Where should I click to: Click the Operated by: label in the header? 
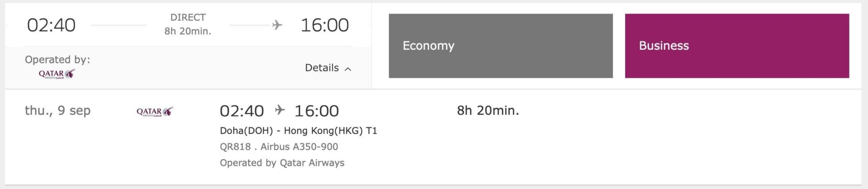pyautogui.click(x=57, y=60)
